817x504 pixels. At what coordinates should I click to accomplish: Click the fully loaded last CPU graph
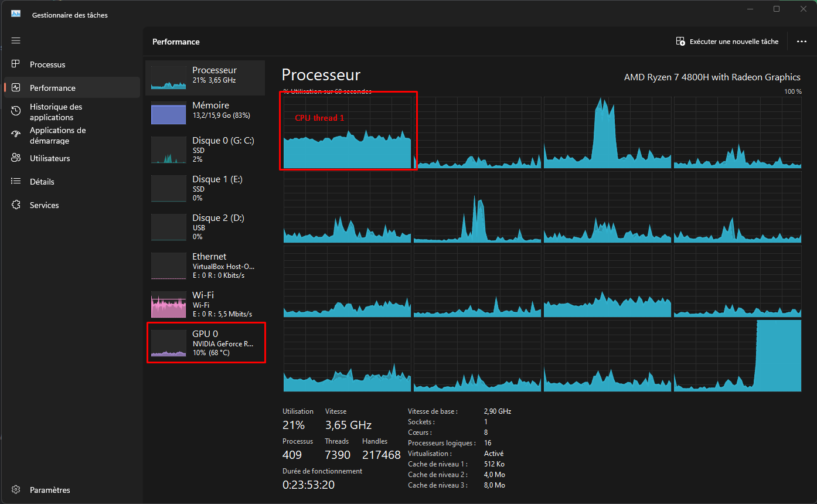[x=737, y=356]
